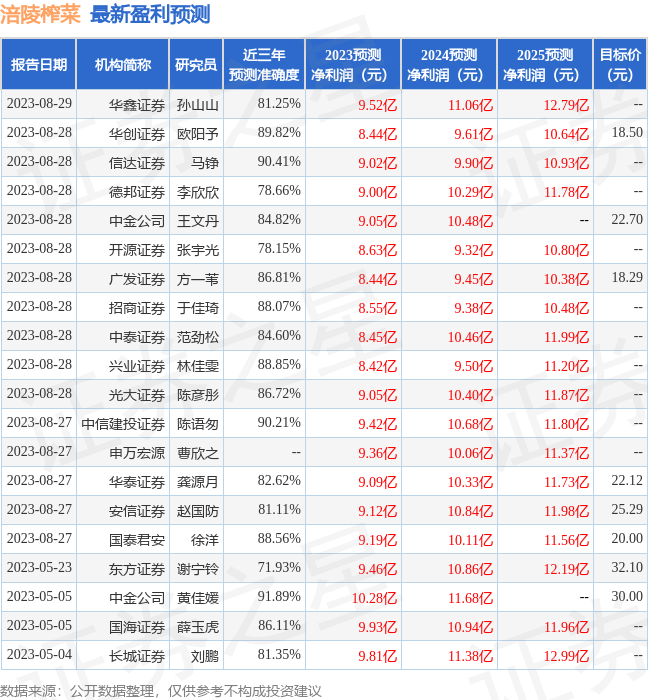Click accuracy value 81.25%
This screenshot has height=700, width=648.
279,103
